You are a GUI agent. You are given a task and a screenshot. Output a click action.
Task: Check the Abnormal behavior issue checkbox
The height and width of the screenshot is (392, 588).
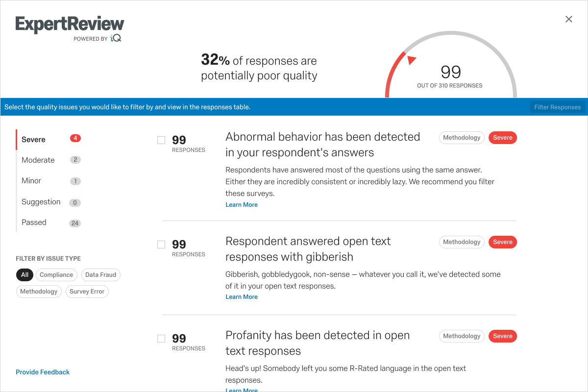(x=161, y=140)
